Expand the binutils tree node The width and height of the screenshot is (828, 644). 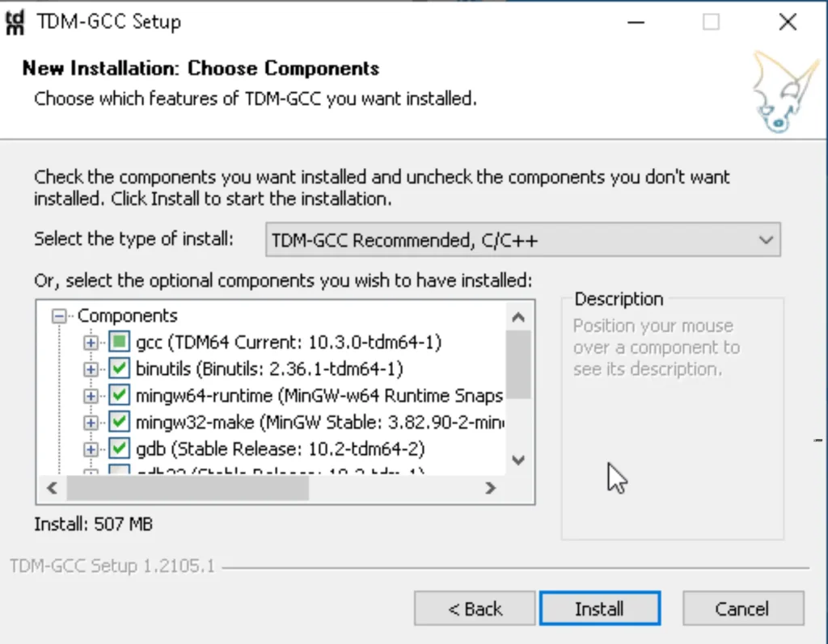tap(91, 369)
